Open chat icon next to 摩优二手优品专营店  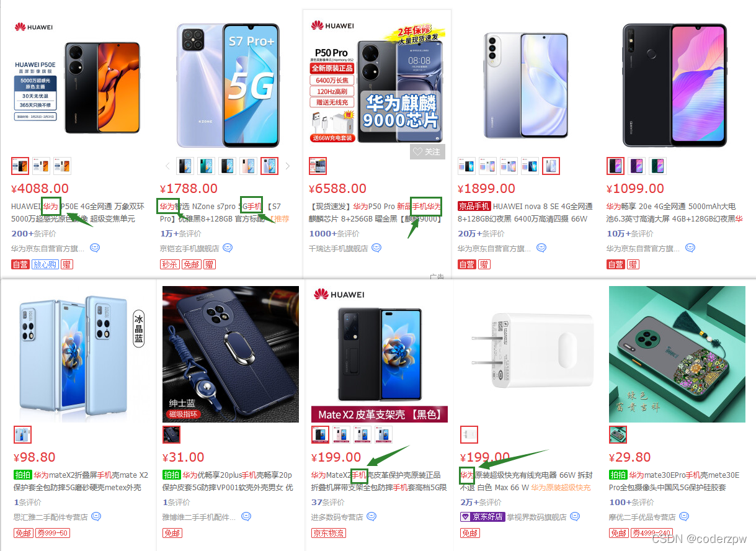point(684,516)
